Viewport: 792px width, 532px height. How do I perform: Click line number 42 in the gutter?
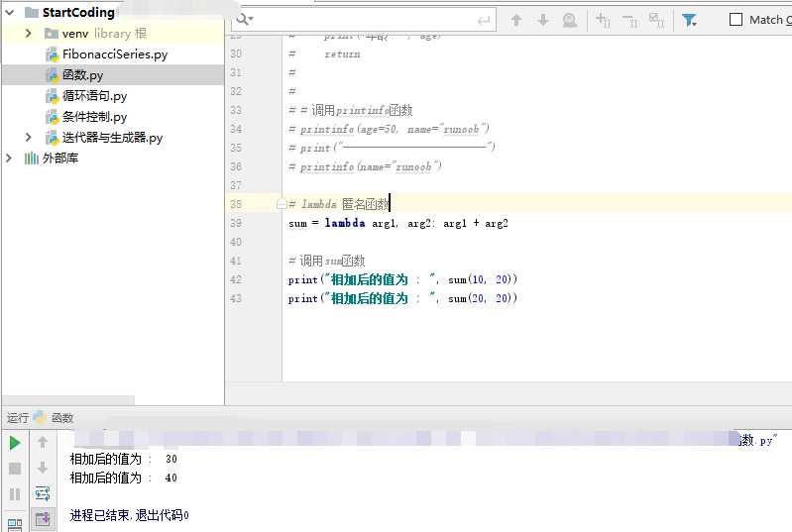tap(236, 279)
